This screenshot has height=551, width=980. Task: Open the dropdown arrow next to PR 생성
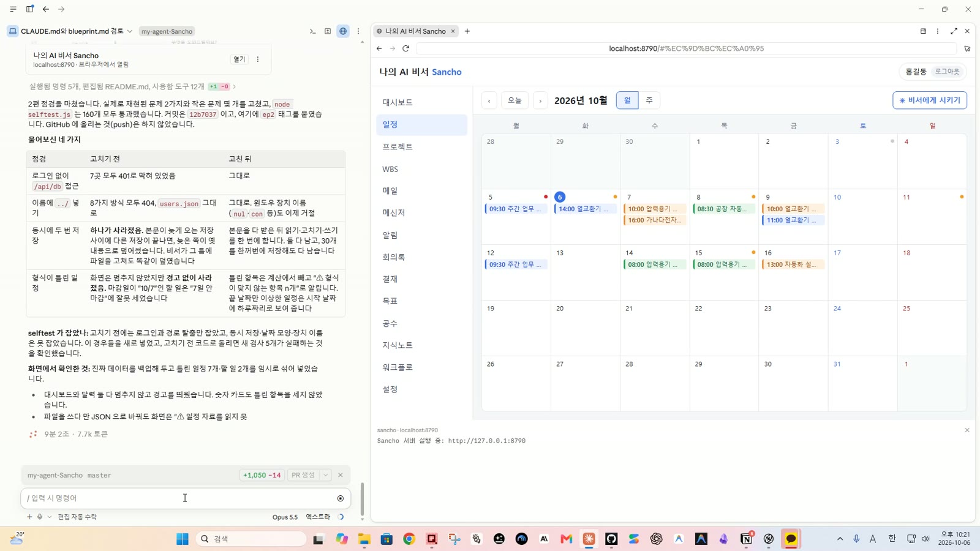[326, 475]
